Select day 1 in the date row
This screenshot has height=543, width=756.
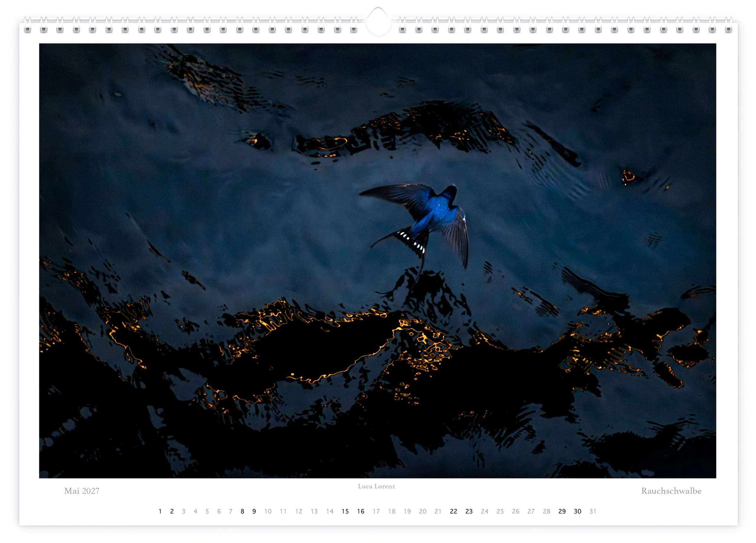coord(160,511)
